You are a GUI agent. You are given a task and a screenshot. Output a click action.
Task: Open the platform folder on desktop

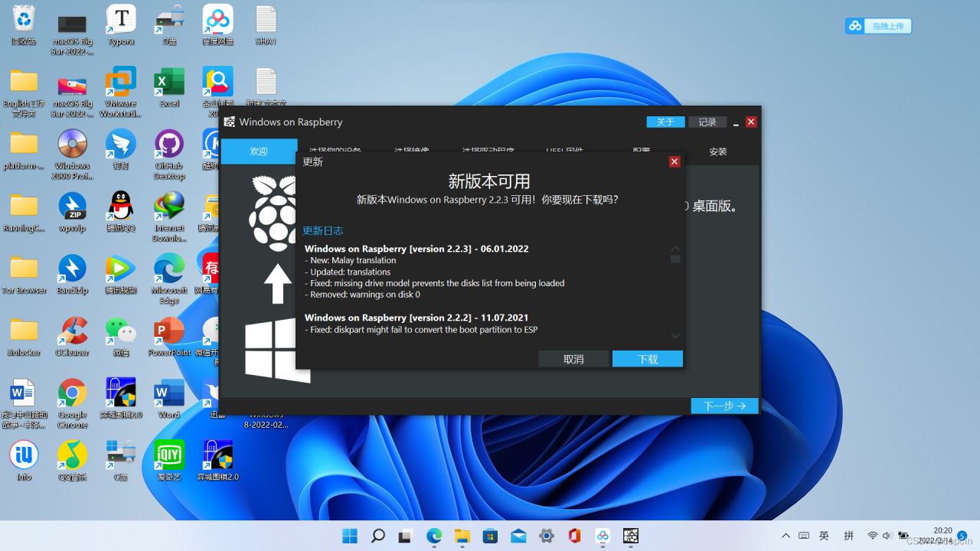(x=24, y=150)
